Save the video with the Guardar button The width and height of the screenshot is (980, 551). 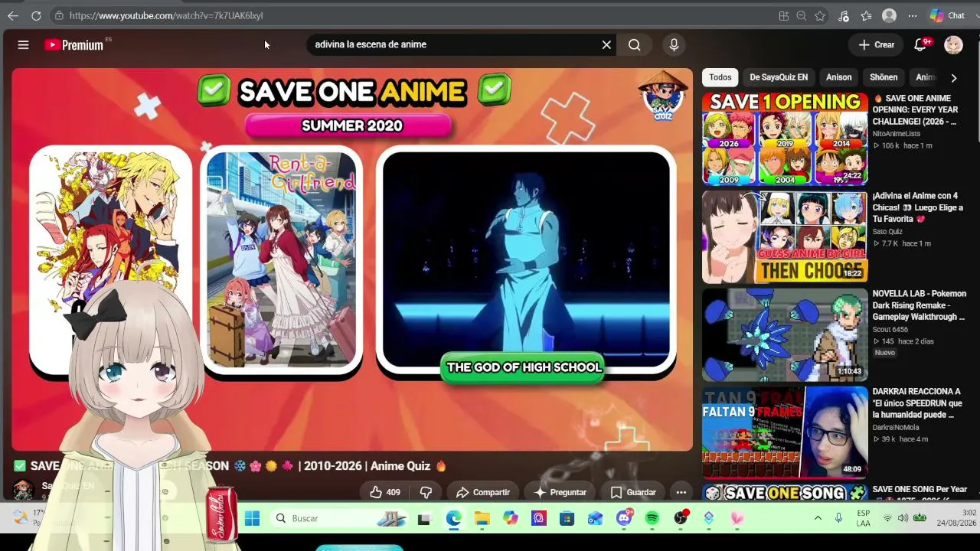633,492
